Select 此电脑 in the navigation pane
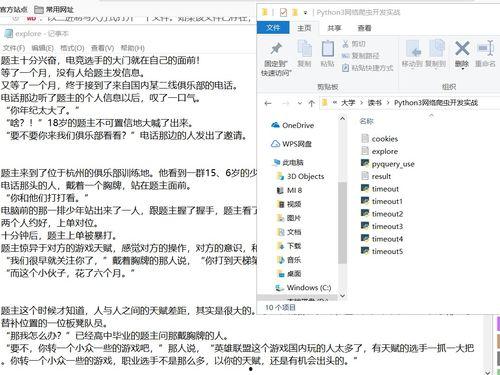The image size is (500, 375). click(x=288, y=162)
